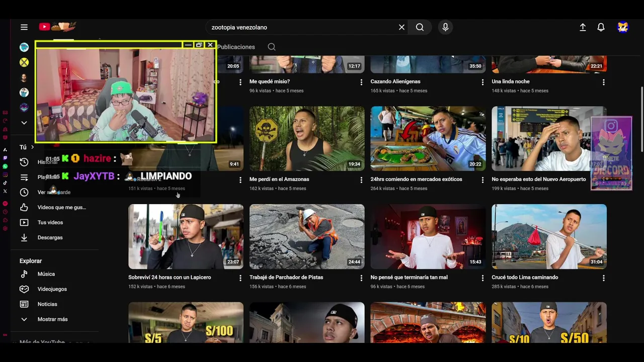This screenshot has width=644, height=362.
Task: Open options for Trabajé de Parchador de Pistas
Action: click(x=361, y=278)
